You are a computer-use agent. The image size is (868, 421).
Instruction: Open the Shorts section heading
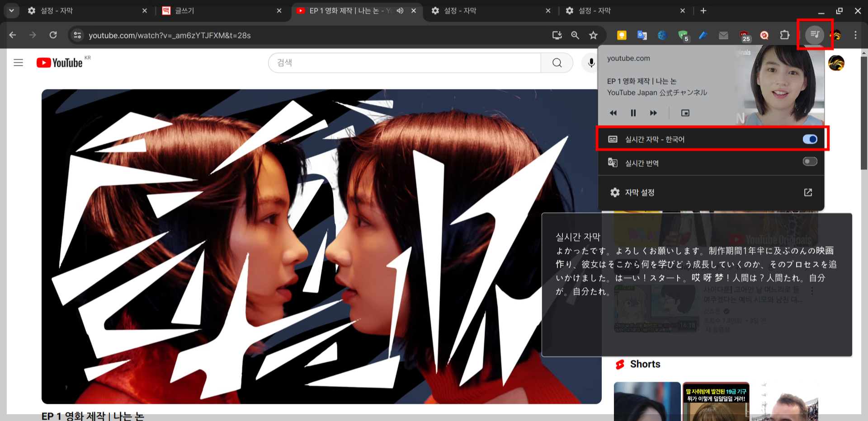coord(645,364)
